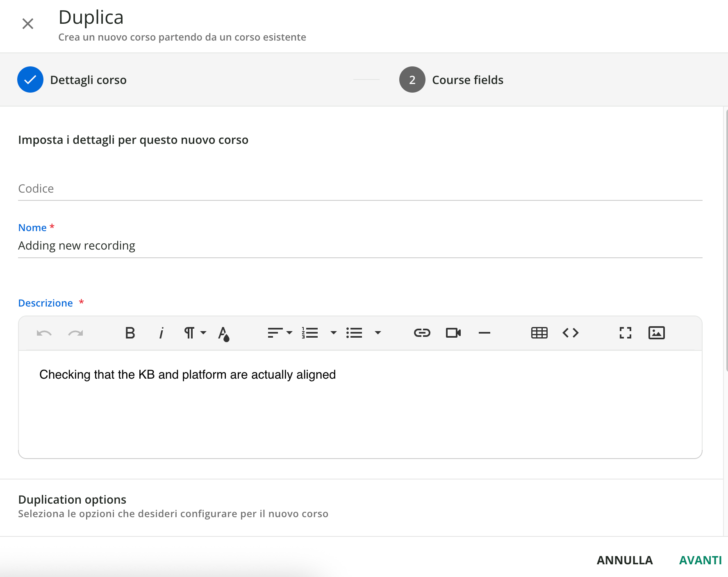Open the text color picker
728x577 pixels.
223,334
